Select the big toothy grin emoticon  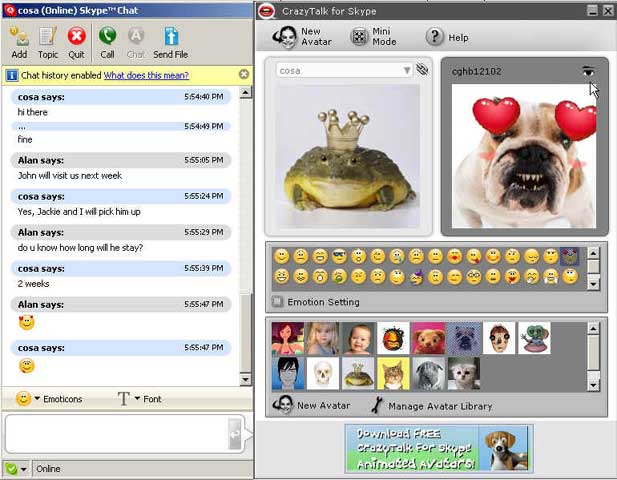(281, 277)
